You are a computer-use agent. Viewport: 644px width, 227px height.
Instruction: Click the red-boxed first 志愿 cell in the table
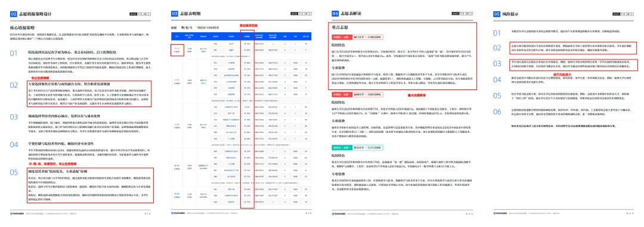[x=177, y=49]
